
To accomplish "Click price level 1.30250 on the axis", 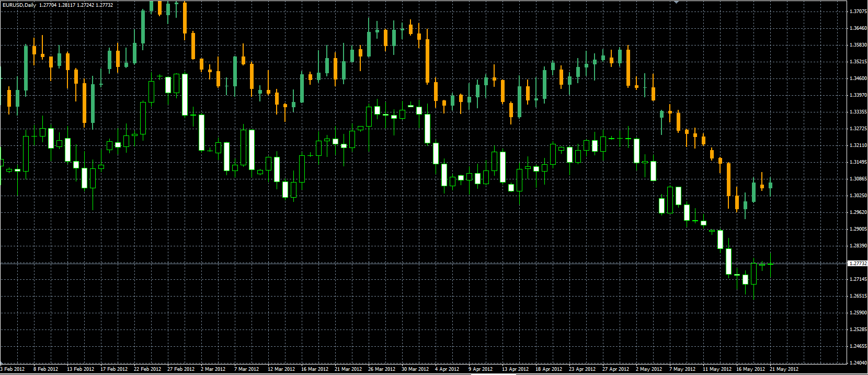I will [859, 196].
